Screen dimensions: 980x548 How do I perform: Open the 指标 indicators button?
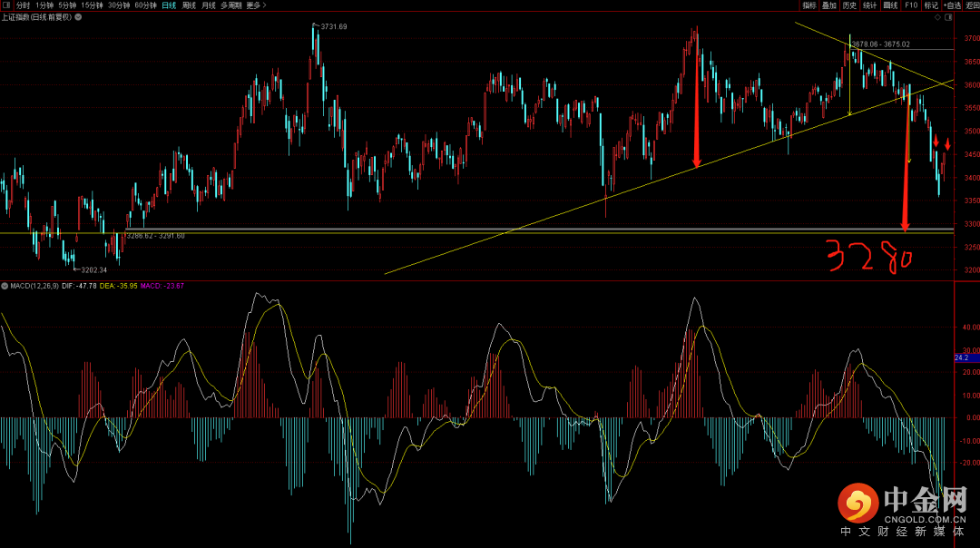809,5
